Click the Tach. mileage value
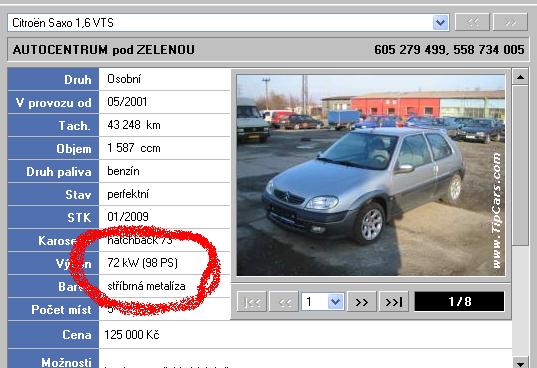The height and width of the screenshot is (368, 537). pyautogui.click(x=134, y=125)
